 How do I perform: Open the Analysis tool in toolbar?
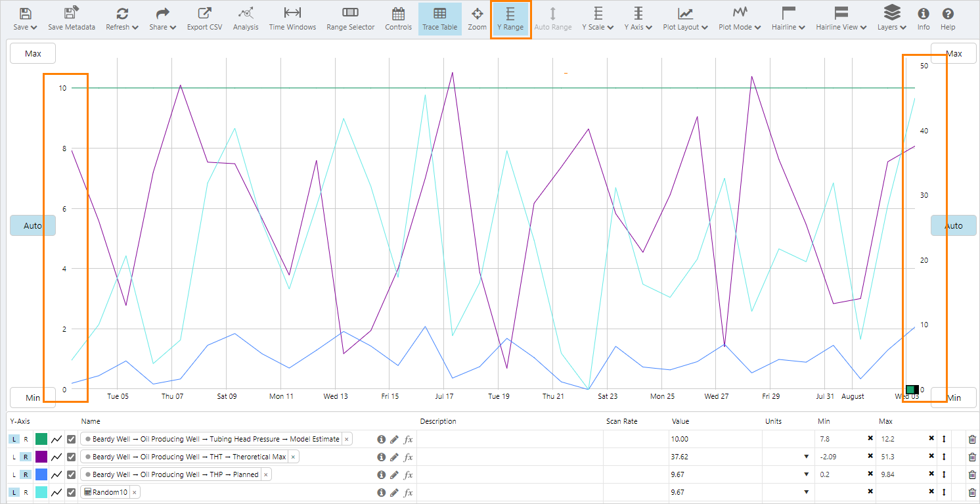pos(246,19)
